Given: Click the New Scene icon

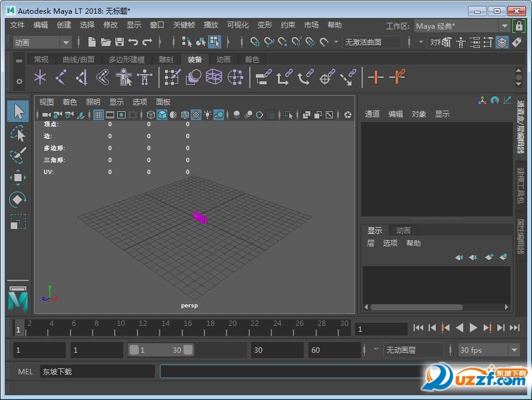Looking at the screenshot, I should tap(91, 42).
